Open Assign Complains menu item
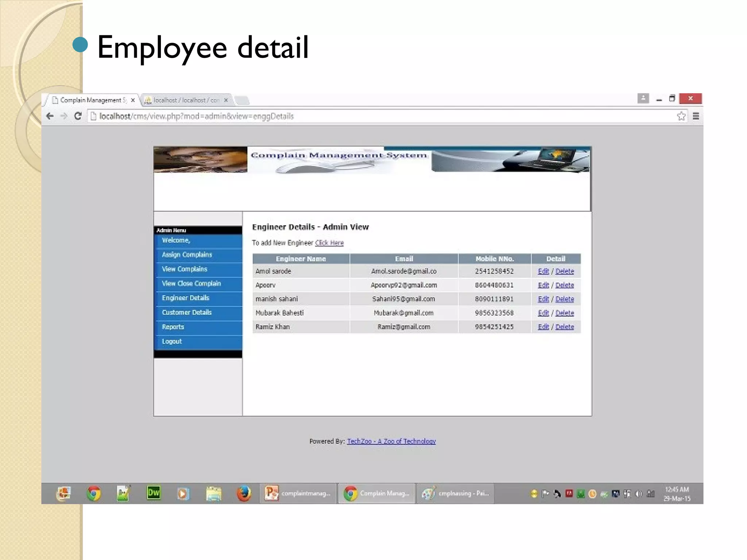 [x=198, y=255]
